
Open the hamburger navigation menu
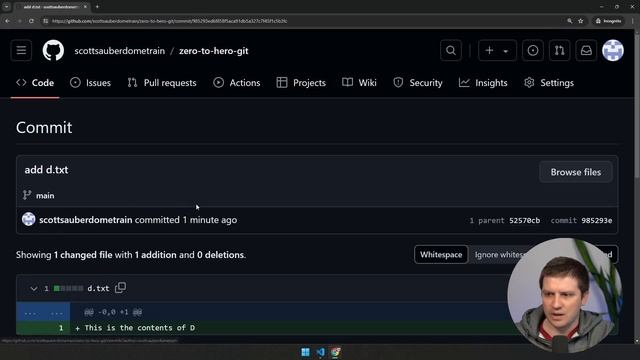(21, 51)
